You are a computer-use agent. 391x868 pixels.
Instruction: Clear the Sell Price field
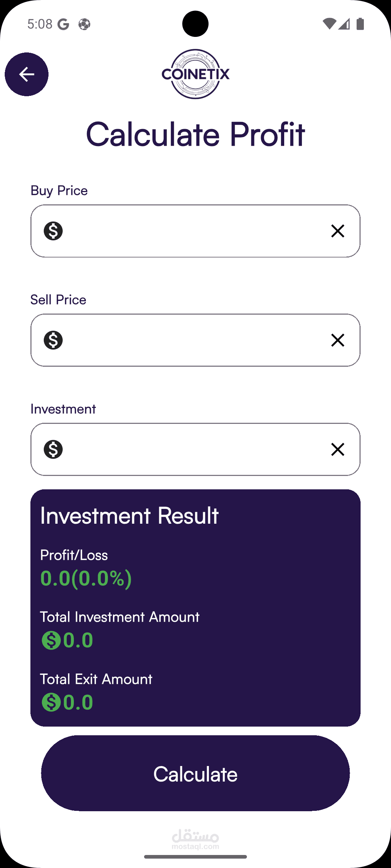click(x=337, y=340)
